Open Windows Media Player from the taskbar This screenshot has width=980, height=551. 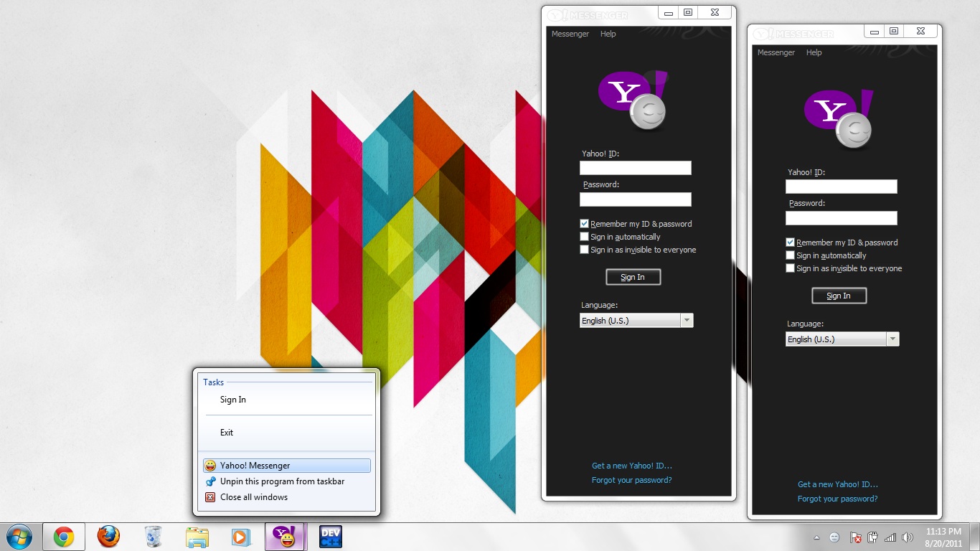coord(242,537)
